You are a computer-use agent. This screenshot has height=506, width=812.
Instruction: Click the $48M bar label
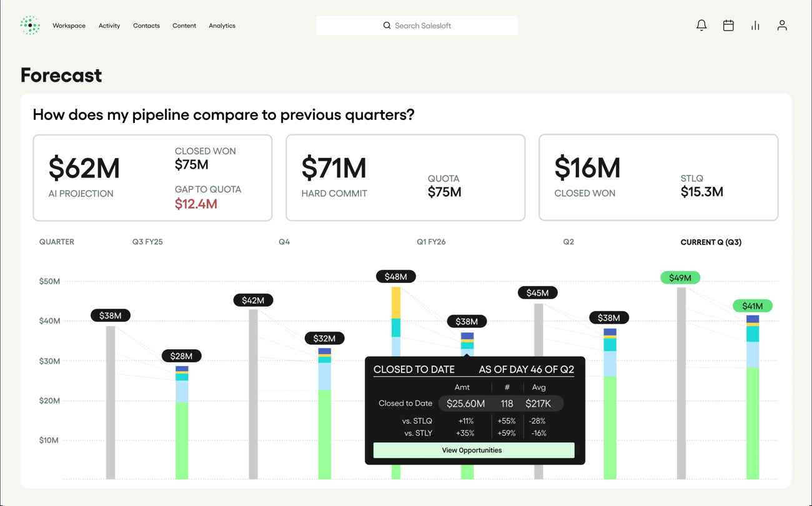tap(396, 276)
